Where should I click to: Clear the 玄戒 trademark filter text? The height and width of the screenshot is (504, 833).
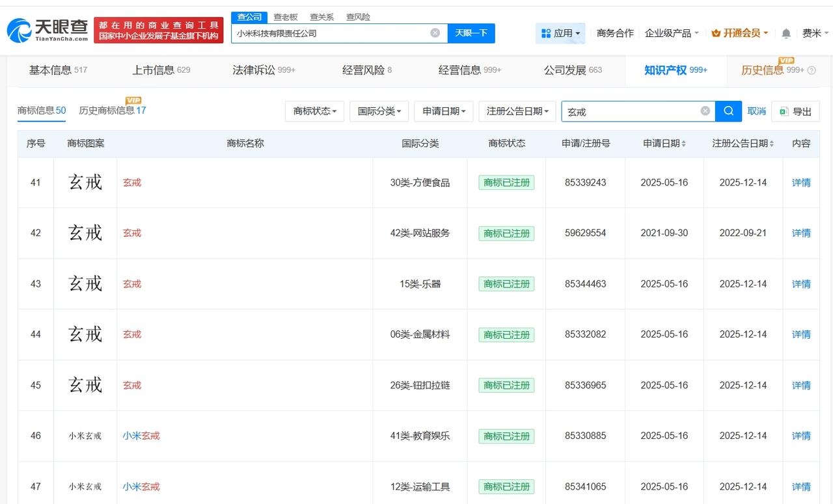[705, 111]
